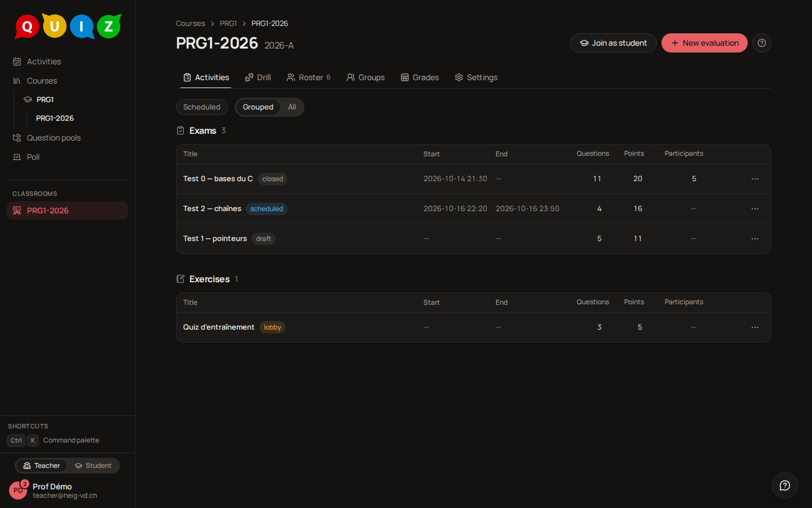Click the PRG1-2026 classroom icon in sidebar

click(x=17, y=211)
